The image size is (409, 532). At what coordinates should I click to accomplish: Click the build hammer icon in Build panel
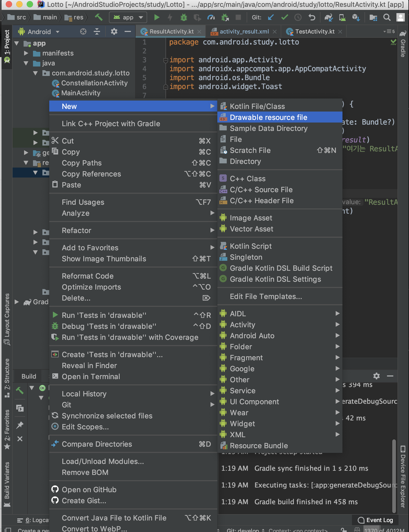[x=20, y=390]
